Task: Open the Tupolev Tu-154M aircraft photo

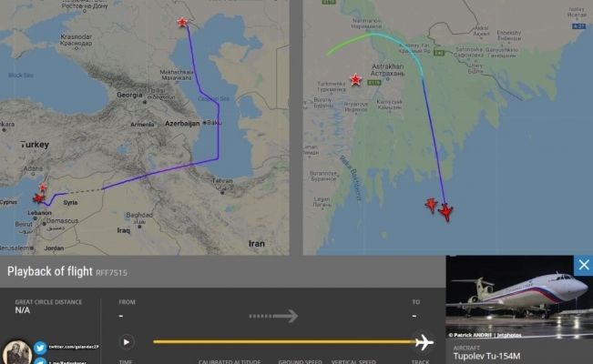Action: [519, 297]
